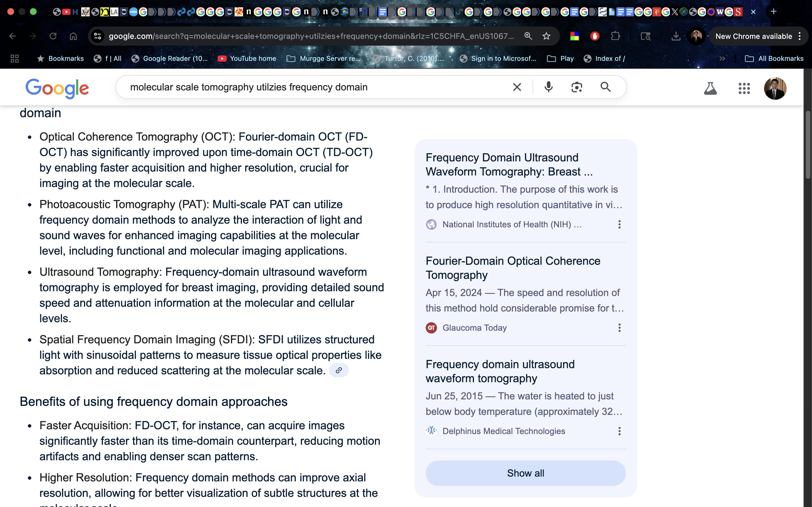Open the YouTube home bookmark
The width and height of the screenshot is (812, 507).
coord(247,59)
